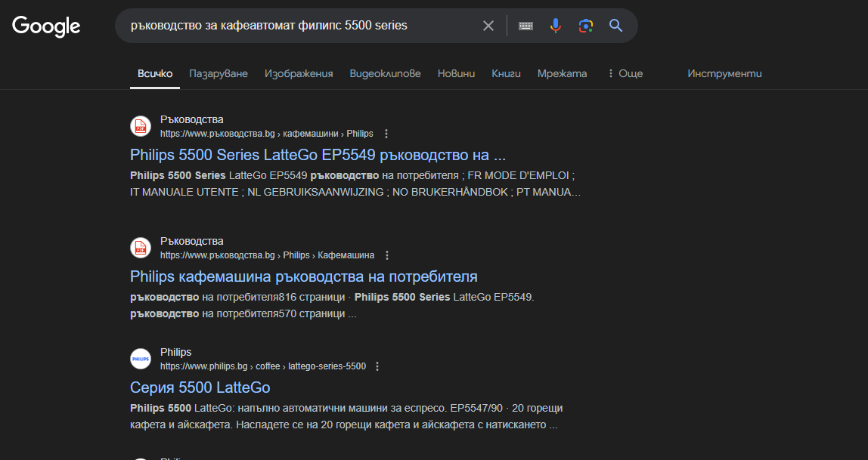
Task: Click the PDF favicon of first result
Action: 141,126
